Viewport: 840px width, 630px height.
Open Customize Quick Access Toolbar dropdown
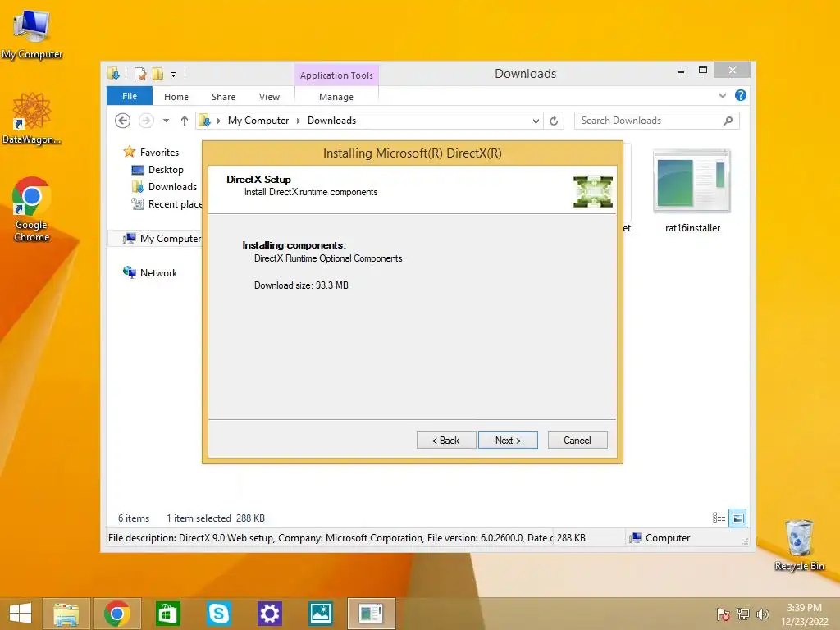click(x=174, y=75)
